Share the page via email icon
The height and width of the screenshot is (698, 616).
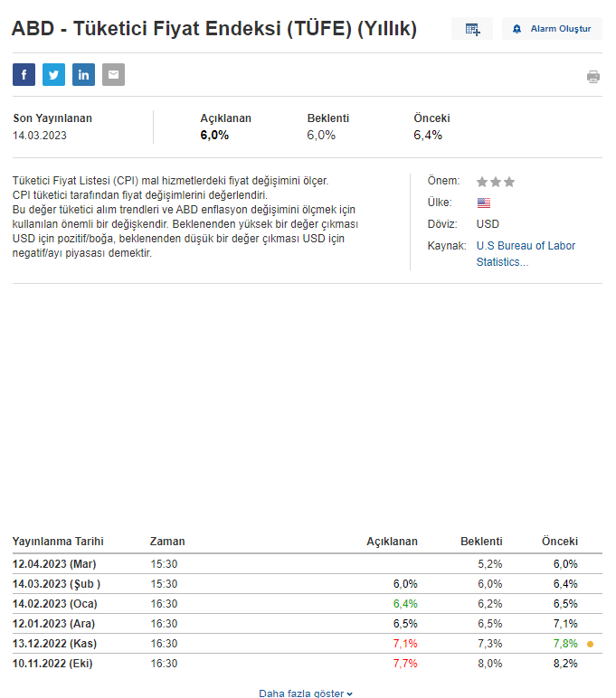tap(113, 75)
